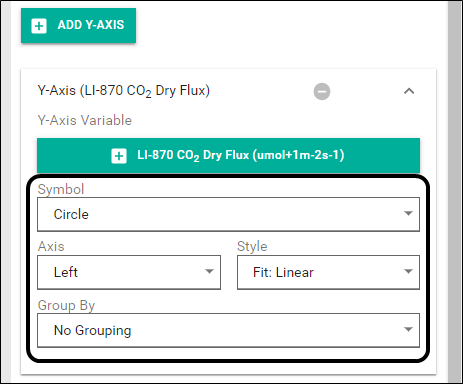Click the Group By field label
463x384 pixels.
pos(66,305)
